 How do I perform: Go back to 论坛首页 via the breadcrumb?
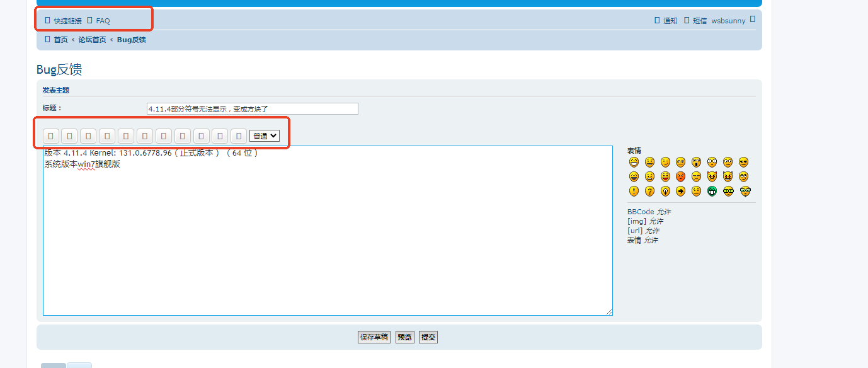(93, 39)
